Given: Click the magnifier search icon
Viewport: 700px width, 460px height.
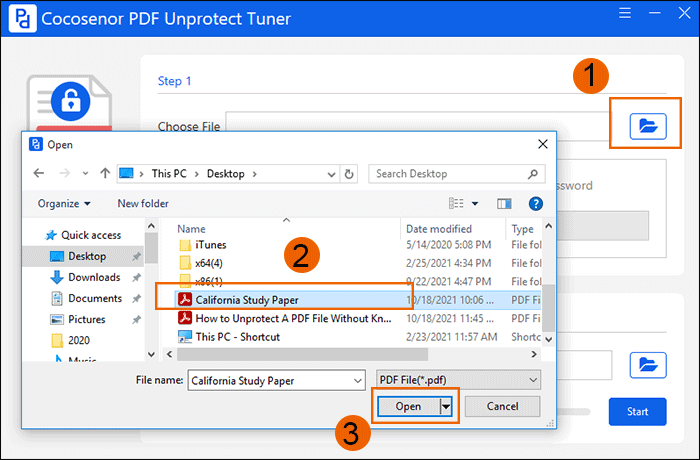Looking at the screenshot, I should 533,174.
